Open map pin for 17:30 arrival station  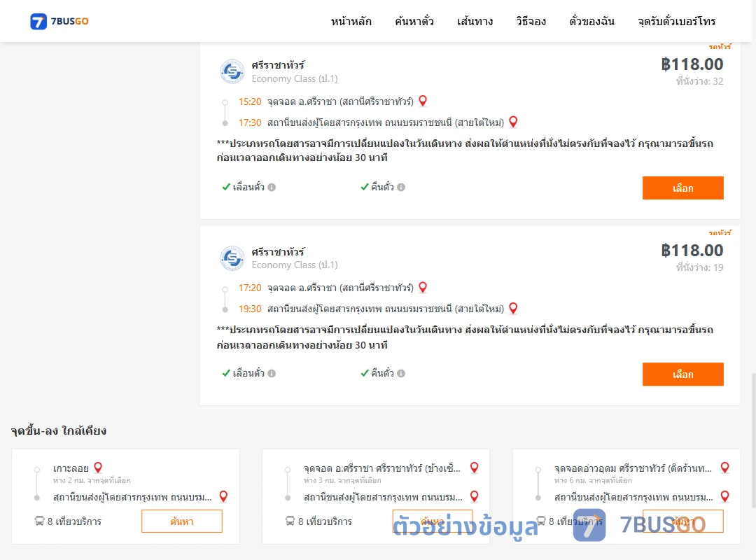click(513, 122)
